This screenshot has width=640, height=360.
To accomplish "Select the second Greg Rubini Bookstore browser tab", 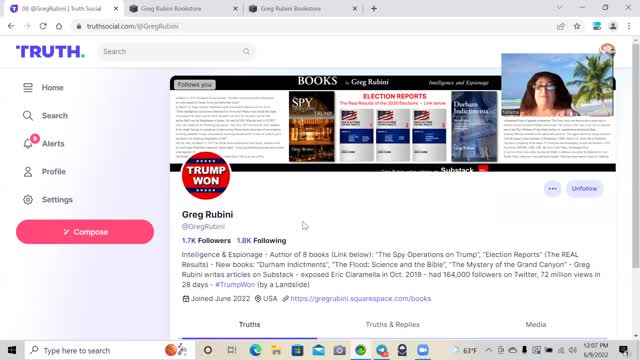I will click(302, 9).
